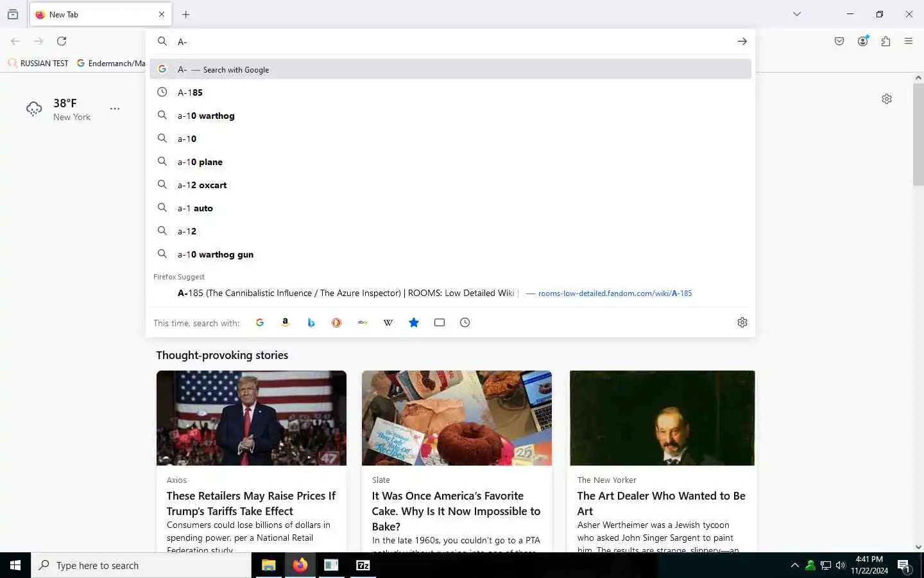The width and height of the screenshot is (924, 578).
Task: Open the taskbar clock showing 4:41 PM
Action: [869, 565]
